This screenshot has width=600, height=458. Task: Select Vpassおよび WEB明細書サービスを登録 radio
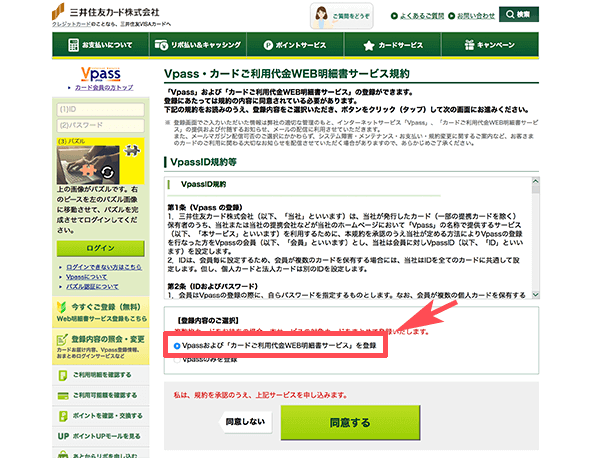coord(177,346)
